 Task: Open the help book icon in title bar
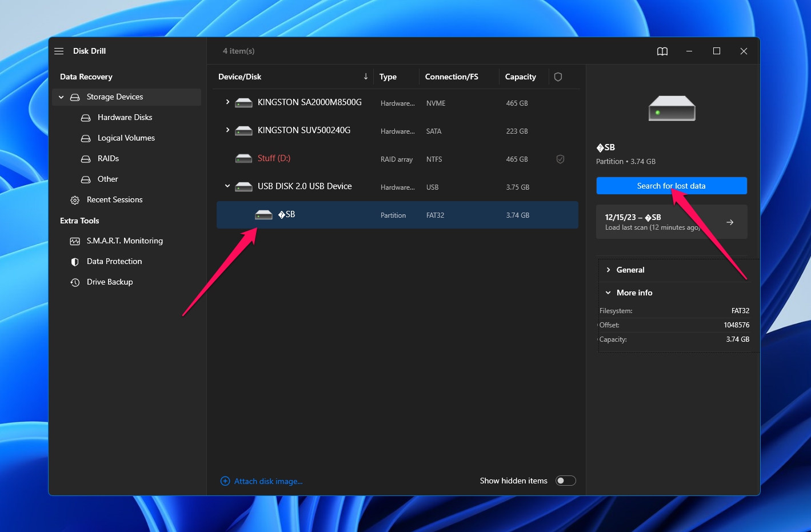point(662,51)
